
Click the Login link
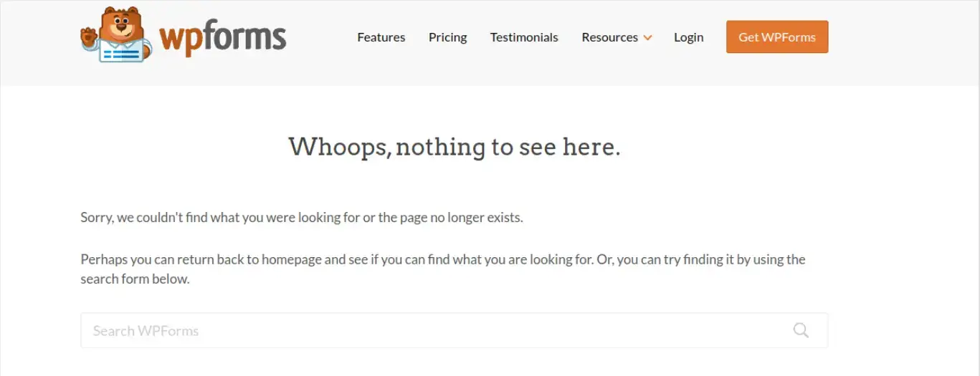(x=688, y=37)
